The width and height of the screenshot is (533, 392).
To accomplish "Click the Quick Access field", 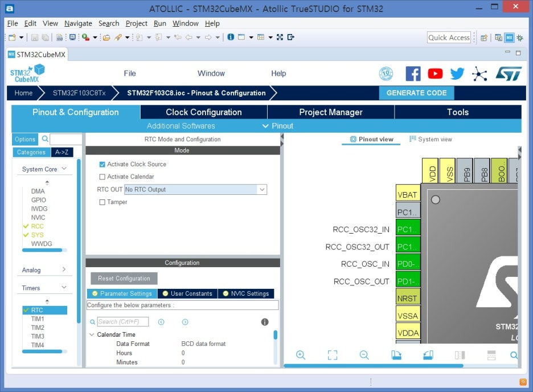I will (449, 38).
